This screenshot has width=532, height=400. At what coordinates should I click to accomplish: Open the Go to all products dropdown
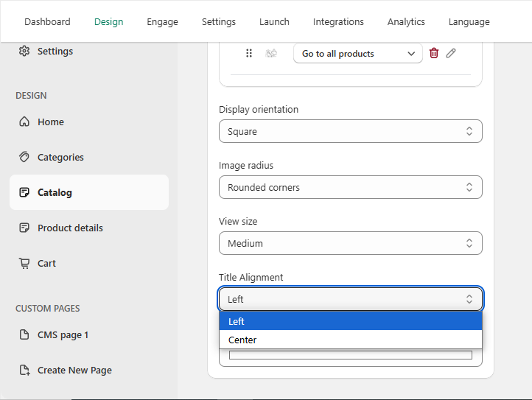pyautogui.click(x=358, y=53)
